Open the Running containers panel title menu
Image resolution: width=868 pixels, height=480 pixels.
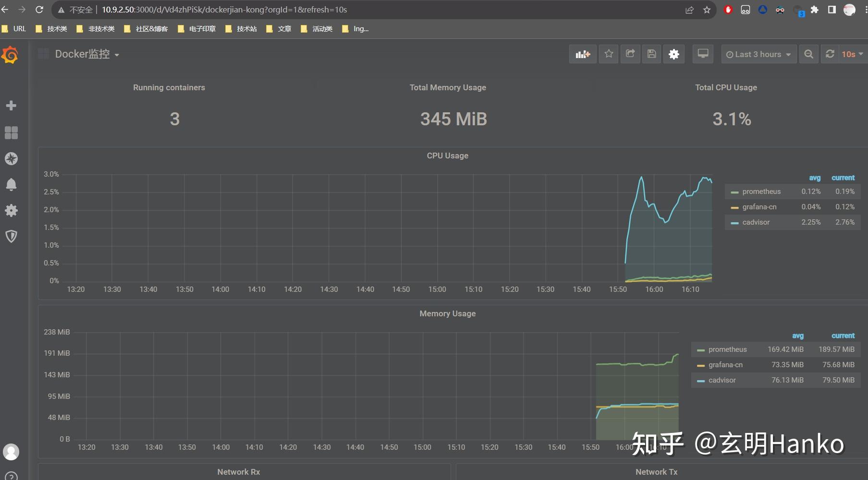pos(169,87)
